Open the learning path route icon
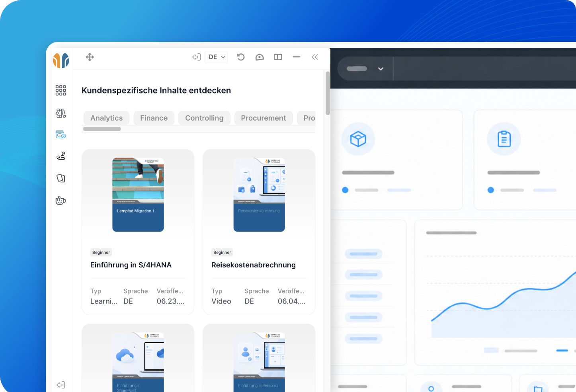The height and width of the screenshot is (392, 576). tap(61, 156)
